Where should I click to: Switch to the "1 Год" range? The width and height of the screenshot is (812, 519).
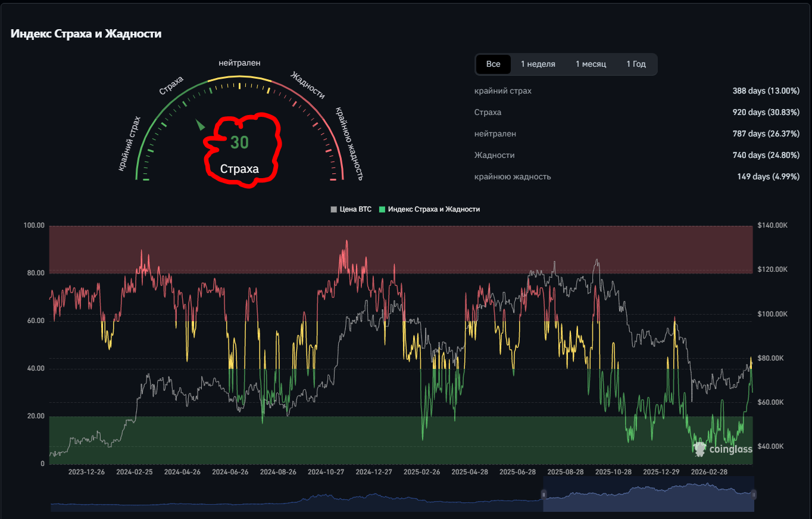tap(636, 64)
